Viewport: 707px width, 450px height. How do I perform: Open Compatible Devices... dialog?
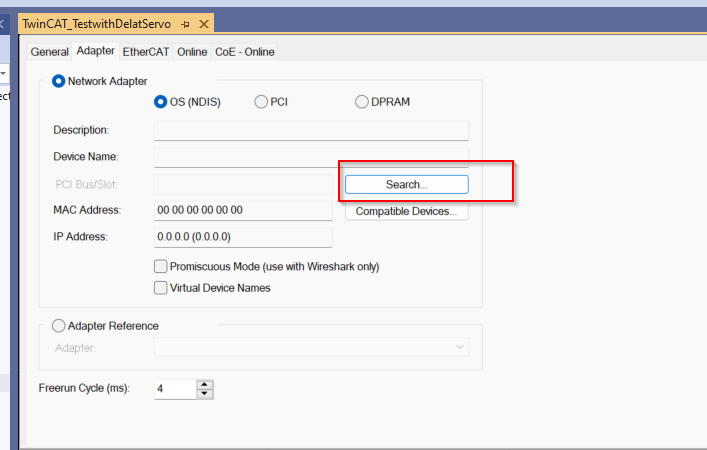[x=407, y=211]
